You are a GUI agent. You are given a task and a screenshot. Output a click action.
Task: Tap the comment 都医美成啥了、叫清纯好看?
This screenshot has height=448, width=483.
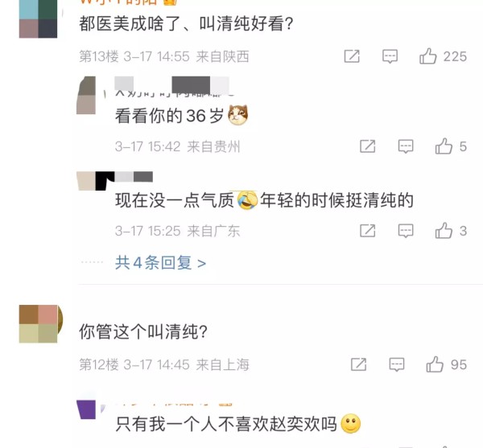pyautogui.click(x=186, y=23)
